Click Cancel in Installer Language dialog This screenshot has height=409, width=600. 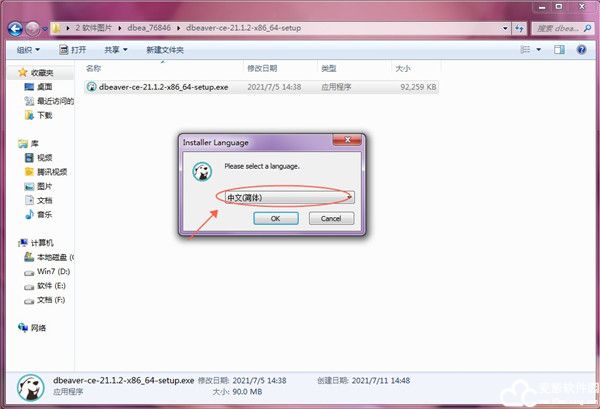click(331, 218)
